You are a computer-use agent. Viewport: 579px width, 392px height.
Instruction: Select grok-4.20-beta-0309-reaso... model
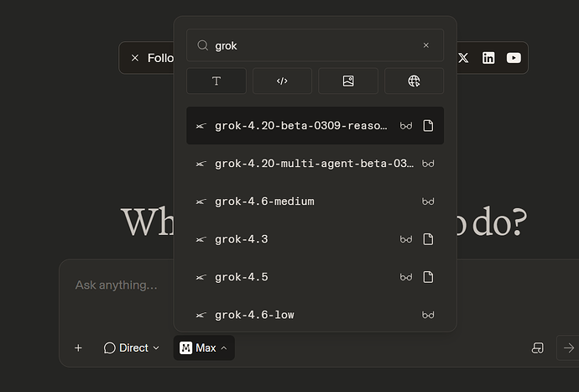point(315,126)
